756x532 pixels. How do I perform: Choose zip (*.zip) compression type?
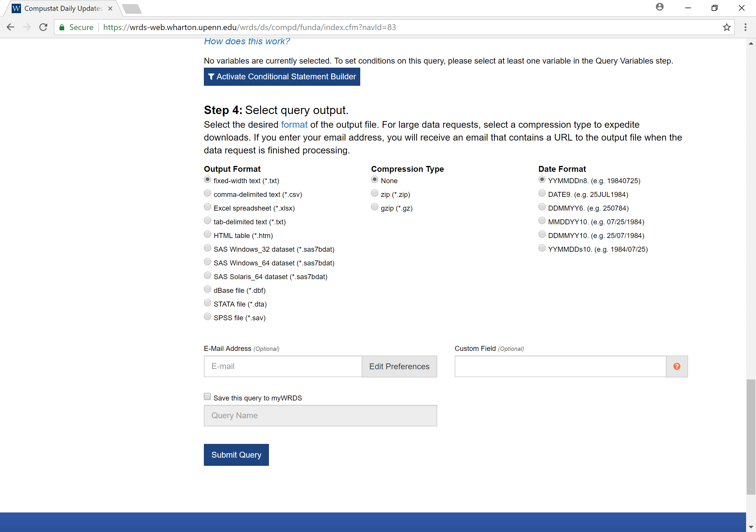click(374, 194)
